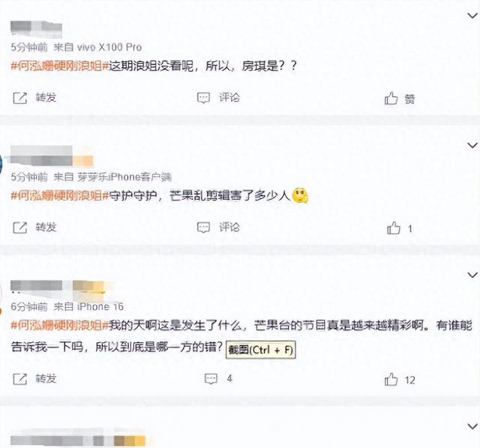Open hashtag #何泓姗硬刚浪姐# in second post

(x=60, y=195)
